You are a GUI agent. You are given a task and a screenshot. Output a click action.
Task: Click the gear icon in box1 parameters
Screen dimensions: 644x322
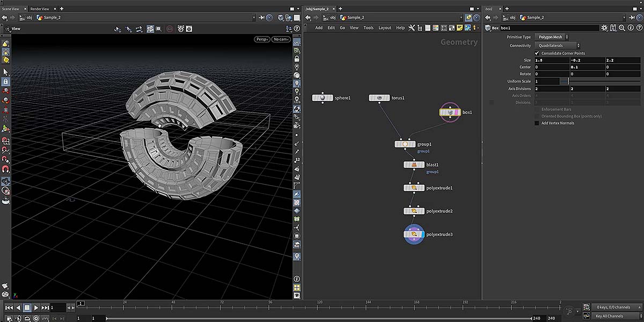pyautogui.click(x=605, y=28)
